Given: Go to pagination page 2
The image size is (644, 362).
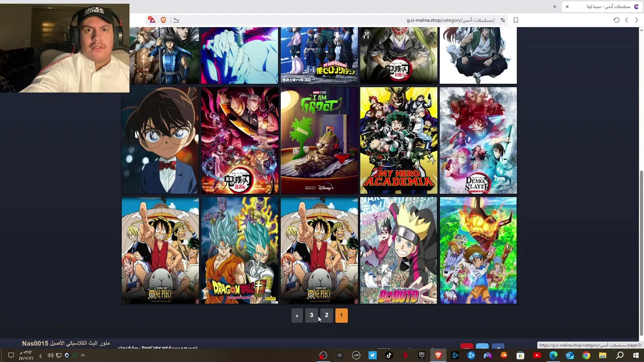Looking at the screenshot, I should click(327, 315).
